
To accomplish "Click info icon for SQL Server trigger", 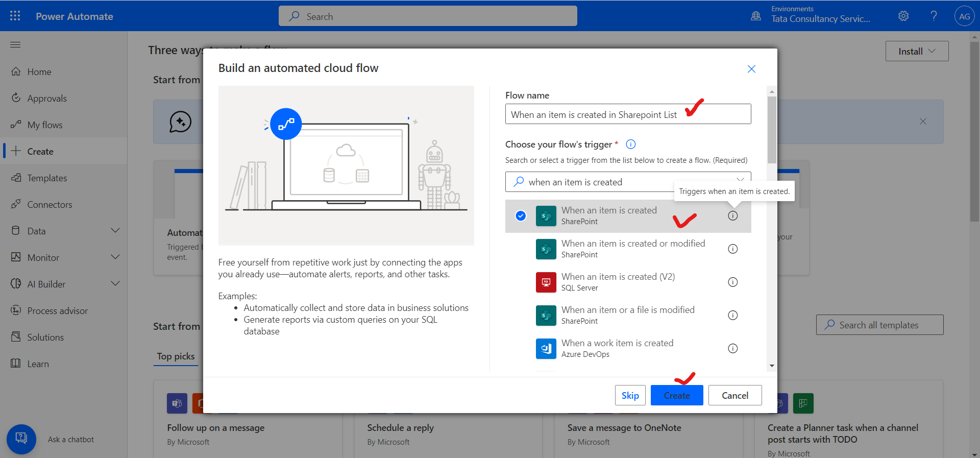I will [x=732, y=282].
